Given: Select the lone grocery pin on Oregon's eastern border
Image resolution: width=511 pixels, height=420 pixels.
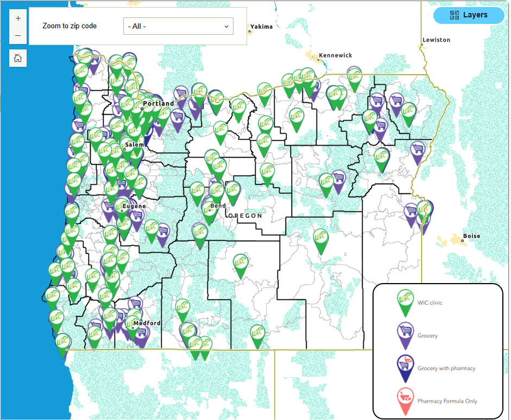Looking at the screenshot, I should 418,152.
